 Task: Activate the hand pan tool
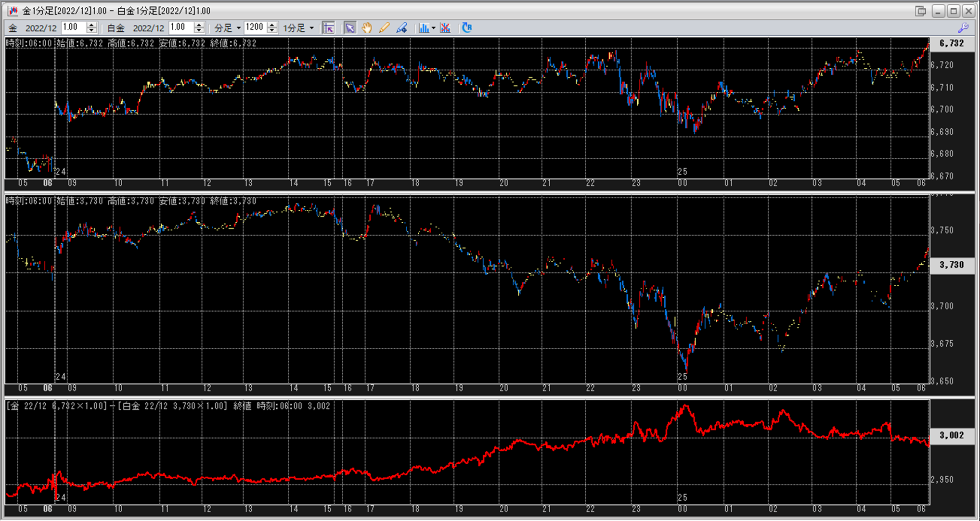click(367, 28)
